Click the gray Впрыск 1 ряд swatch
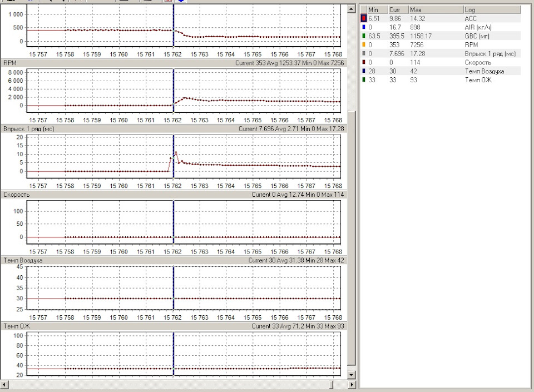534x392 pixels. pos(363,54)
